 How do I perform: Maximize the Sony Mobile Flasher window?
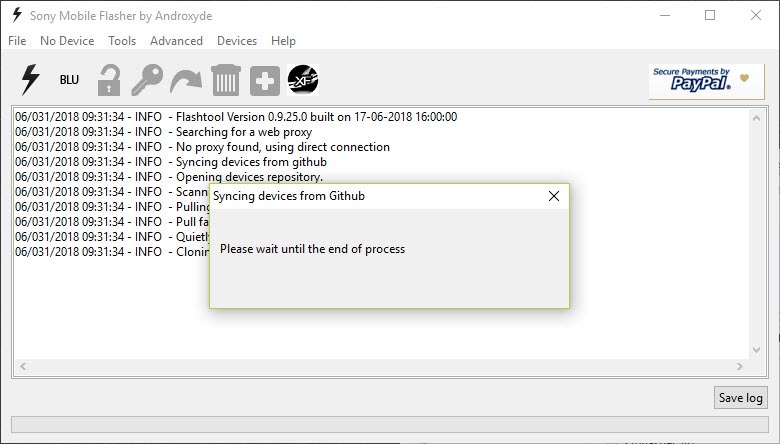[710, 15]
